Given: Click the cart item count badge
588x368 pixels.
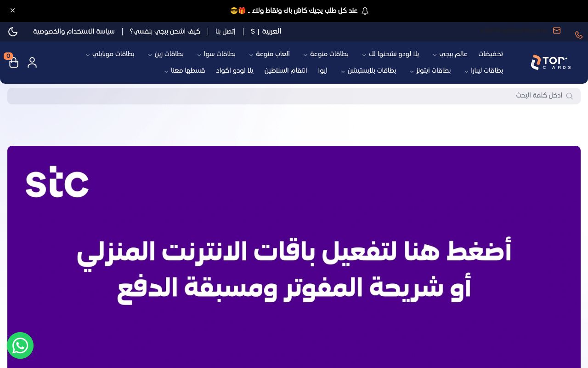Looking at the screenshot, I should (x=8, y=56).
